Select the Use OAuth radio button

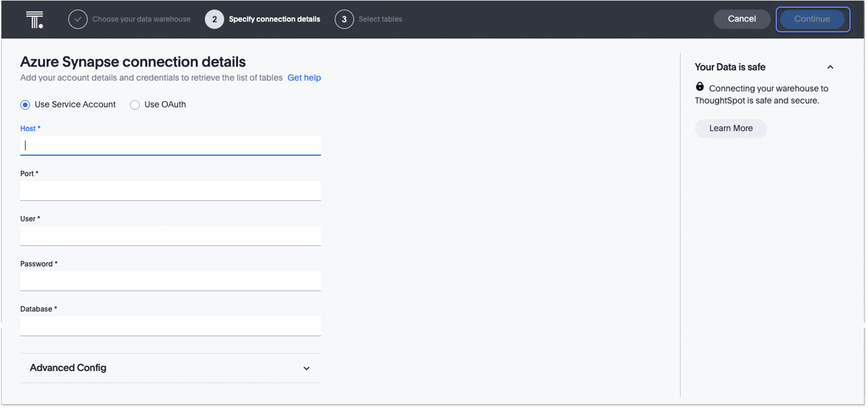(x=135, y=105)
